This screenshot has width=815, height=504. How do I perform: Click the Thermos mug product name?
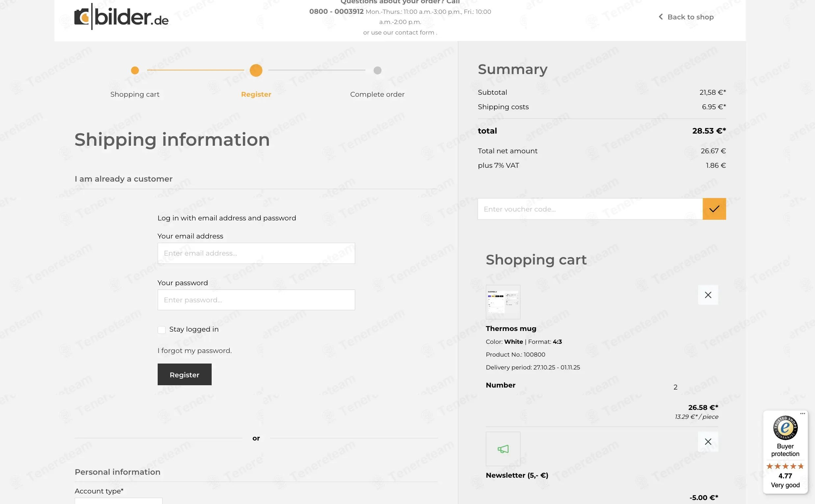(x=511, y=328)
